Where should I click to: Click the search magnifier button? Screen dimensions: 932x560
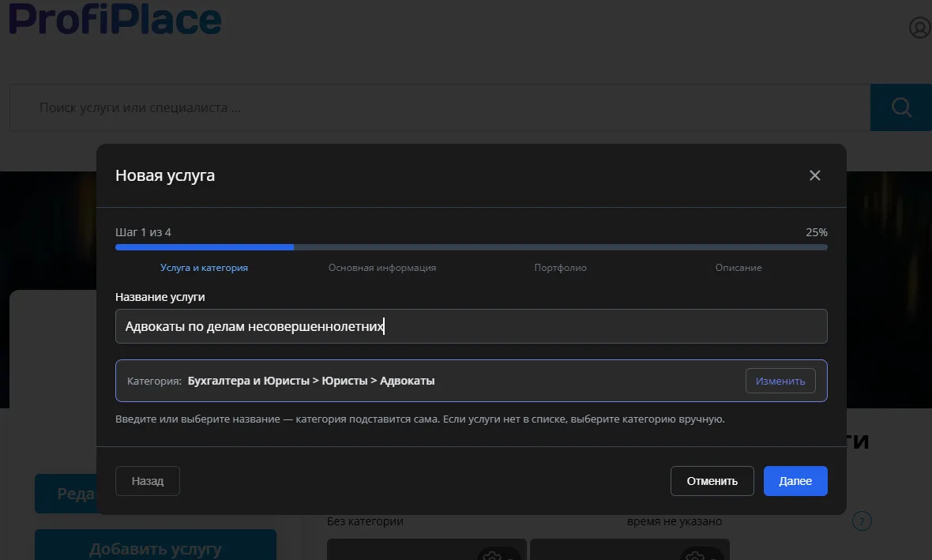901,107
